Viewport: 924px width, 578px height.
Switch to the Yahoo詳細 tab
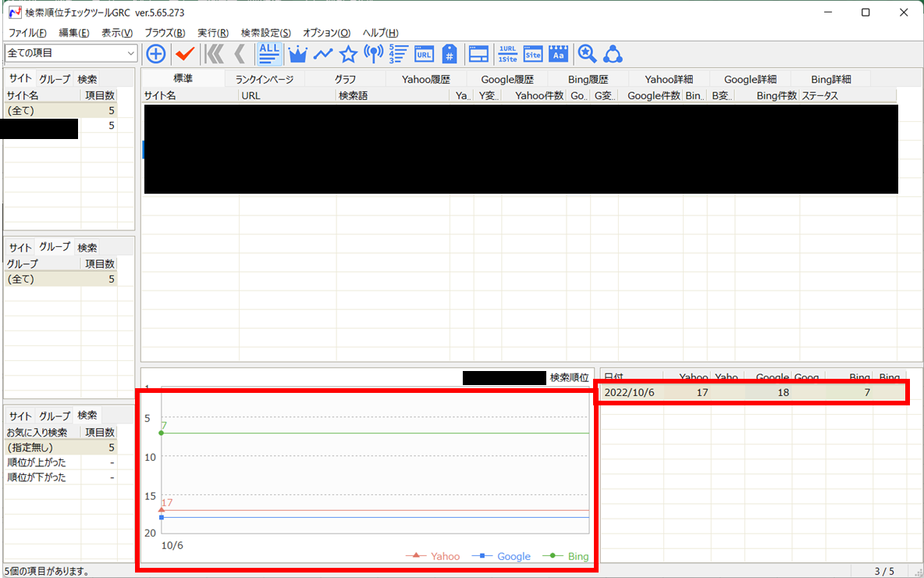pyautogui.click(x=669, y=79)
